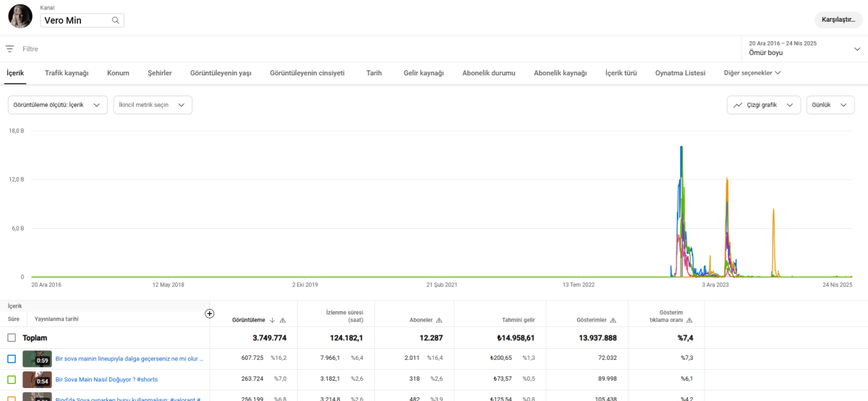Toggle checkbox for 'Bir Sova Main Nasıl Doğuyor' video
Image resolution: width=868 pixels, height=401 pixels.
click(12, 379)
